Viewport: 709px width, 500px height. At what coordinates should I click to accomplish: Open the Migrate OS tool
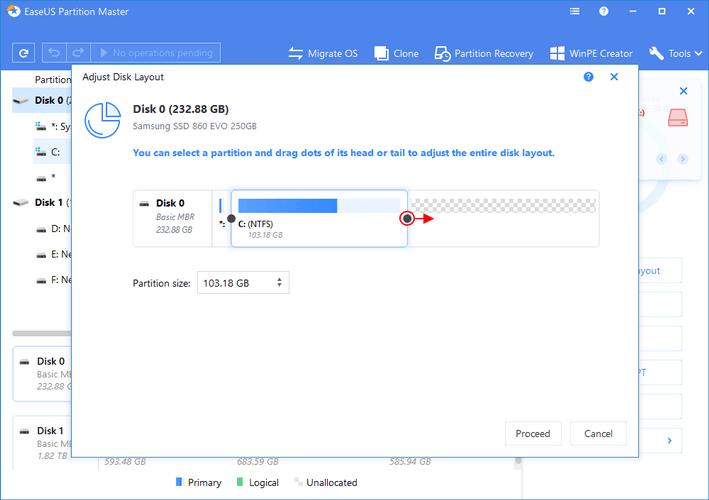pos(322,53)
